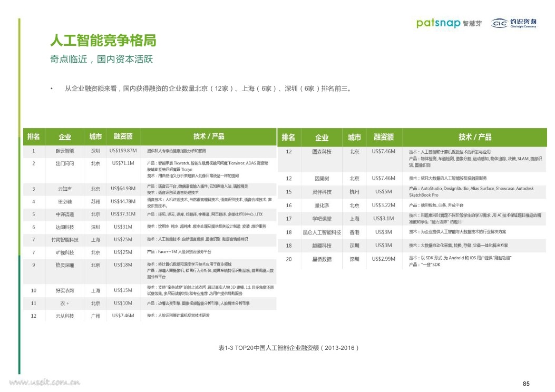Click company name 衣 +
The width and height of the screenshot is (555, 392).
(65, 303)
